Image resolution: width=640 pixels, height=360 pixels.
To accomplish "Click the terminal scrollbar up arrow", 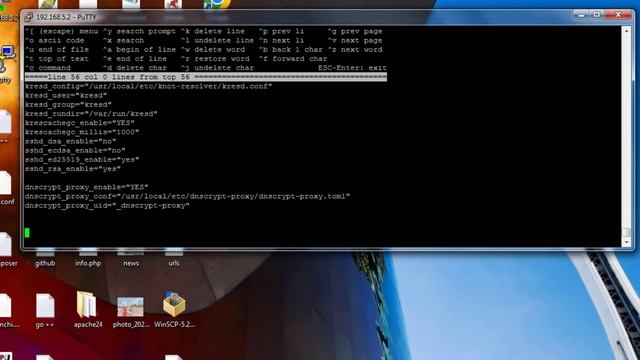I will (x=626, y=31).
